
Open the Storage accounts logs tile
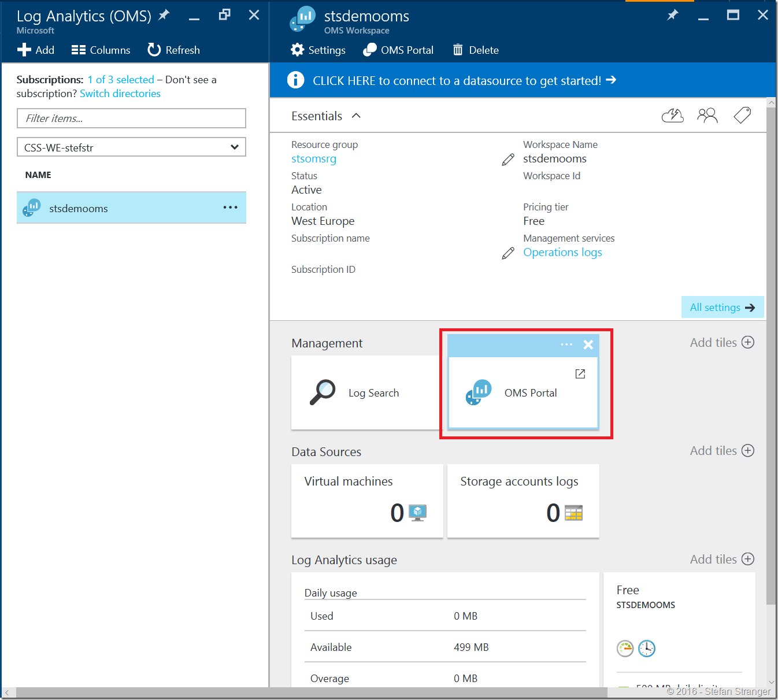[523, 501]
